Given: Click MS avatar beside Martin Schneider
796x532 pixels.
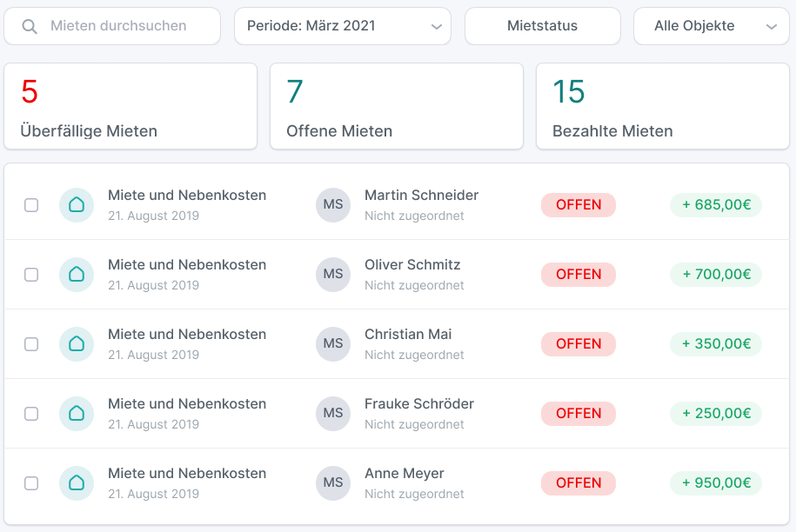Looking at the screenshot, I should [x=333, y=205].
